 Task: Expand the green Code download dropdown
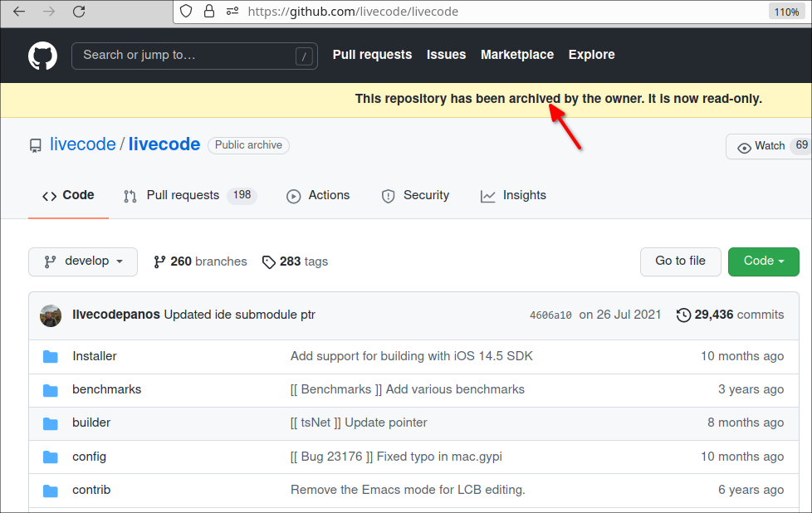763,261
